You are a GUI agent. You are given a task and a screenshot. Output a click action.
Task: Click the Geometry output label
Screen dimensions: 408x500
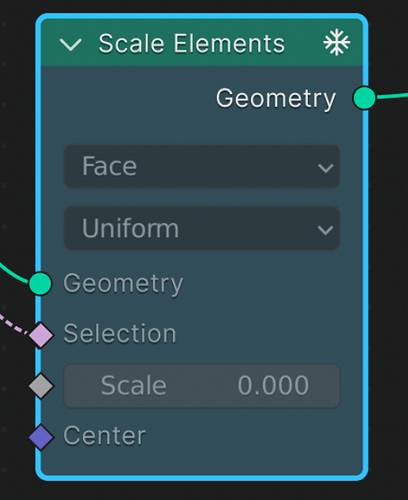click(x=276, y=99)
